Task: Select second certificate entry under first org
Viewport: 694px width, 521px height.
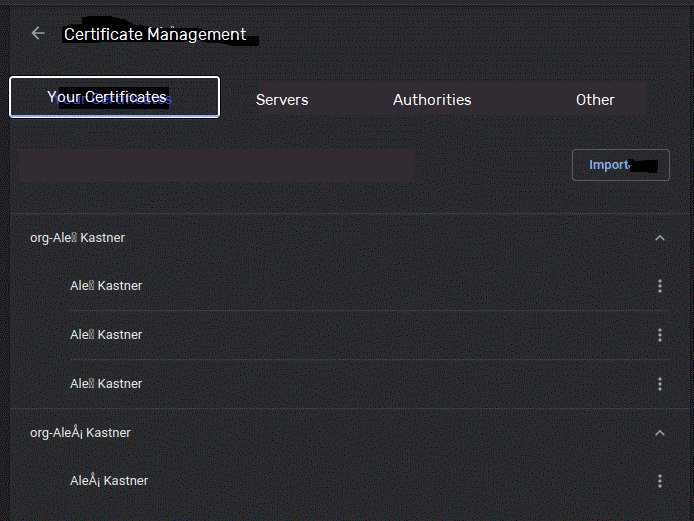Action: point(106,335)
